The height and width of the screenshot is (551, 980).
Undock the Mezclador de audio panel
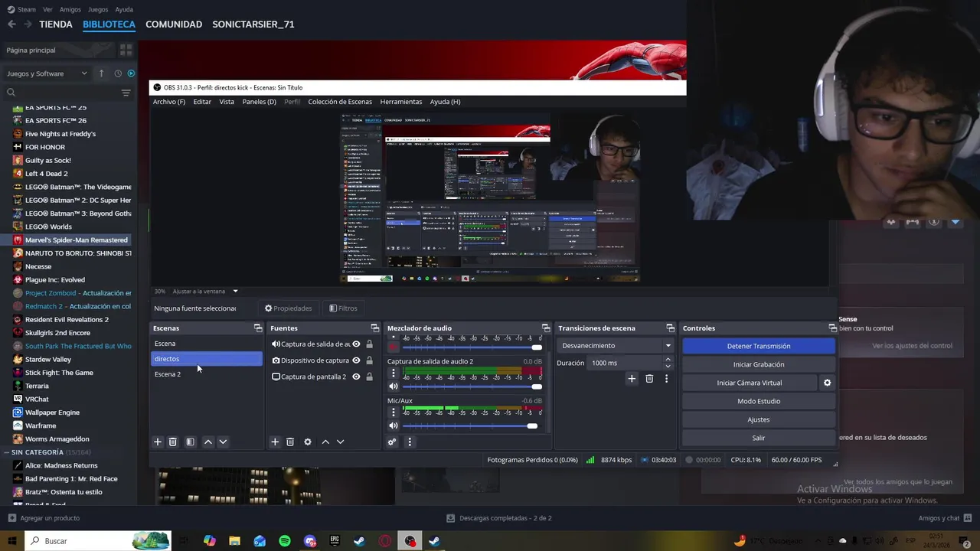point(546,328)
